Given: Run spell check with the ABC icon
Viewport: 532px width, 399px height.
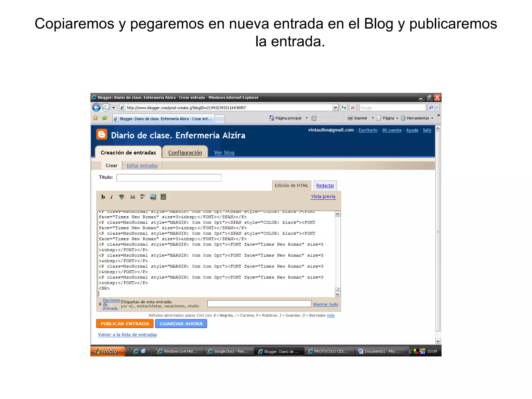Looking at the screenshot, I should tap(143, 197).
